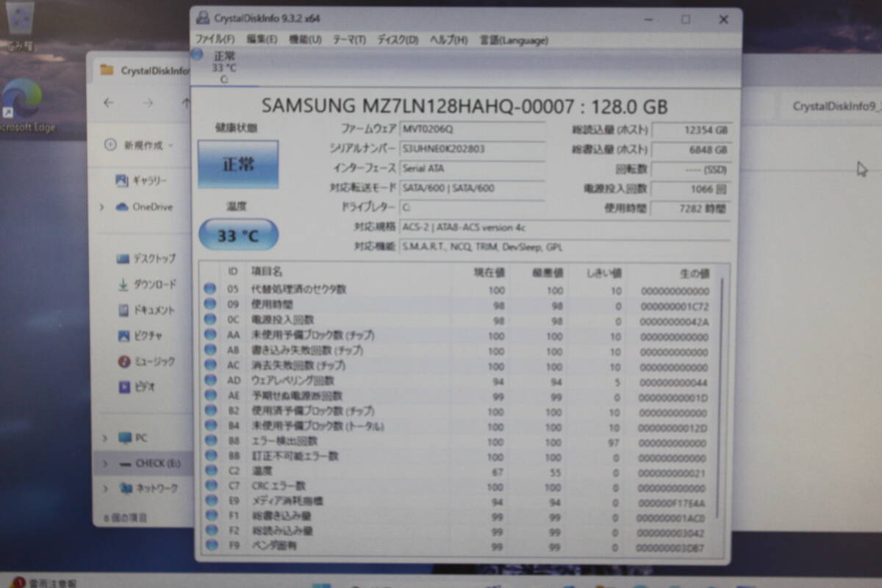The image size is (882, 588).
Task: Click the status circle for 電源投入回数 row
Action: pyautogui.click(x=210, y=320)
